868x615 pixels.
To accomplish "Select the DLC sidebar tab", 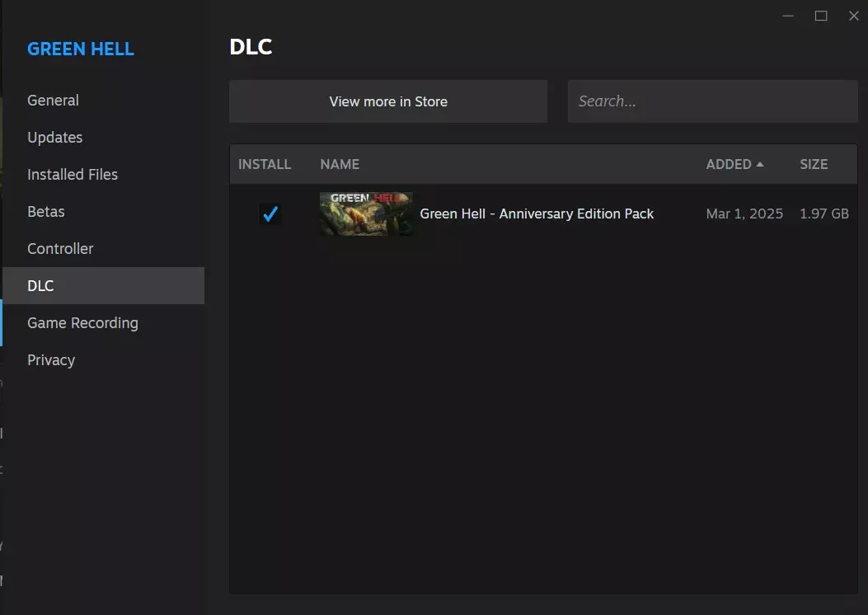I will pyautogui.click(x=104, y=285).
